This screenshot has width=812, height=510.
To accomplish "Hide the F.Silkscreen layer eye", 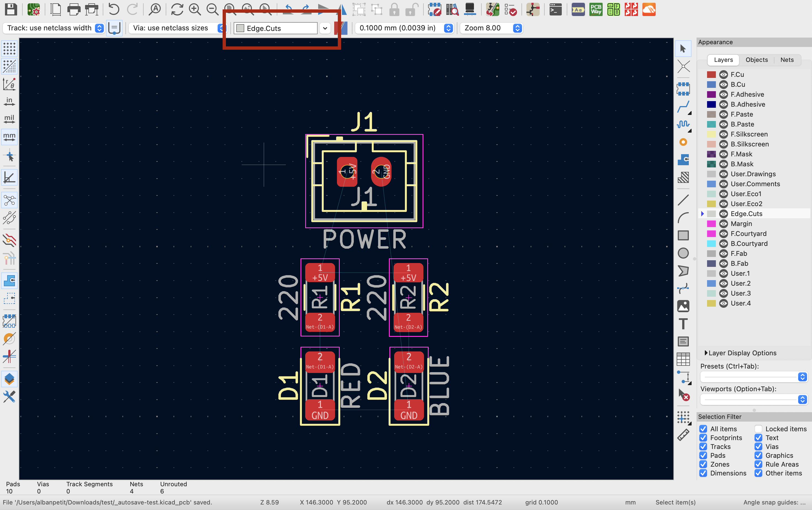I will click(723, 134).
